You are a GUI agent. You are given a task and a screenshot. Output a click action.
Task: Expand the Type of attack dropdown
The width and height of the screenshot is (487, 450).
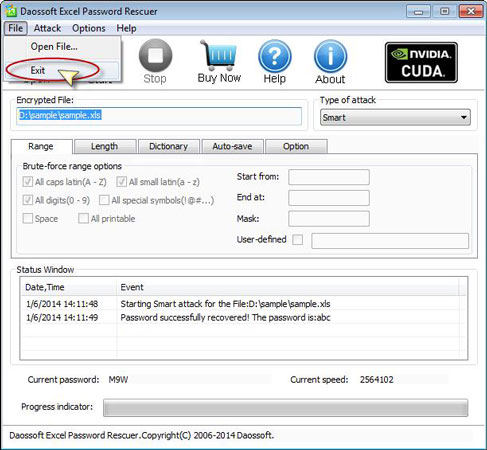pyautogui.click(x=395, y=117)
